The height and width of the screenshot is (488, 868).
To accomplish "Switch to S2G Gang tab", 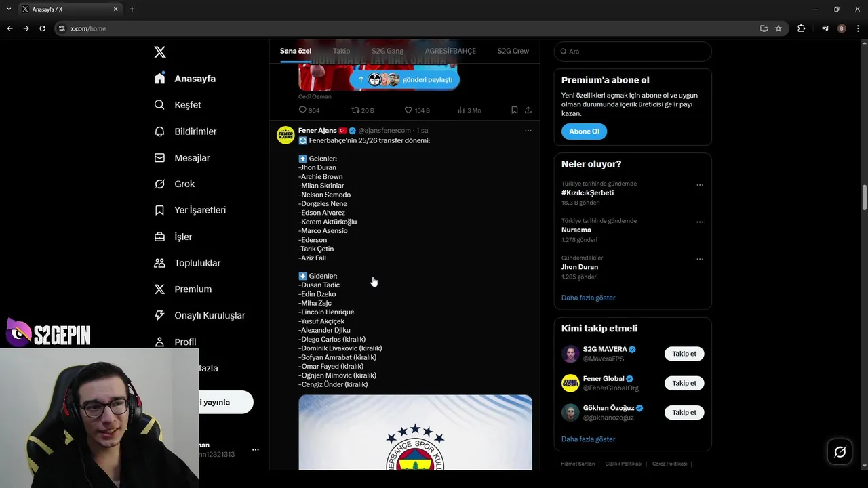I will click(x=387, y=51).
